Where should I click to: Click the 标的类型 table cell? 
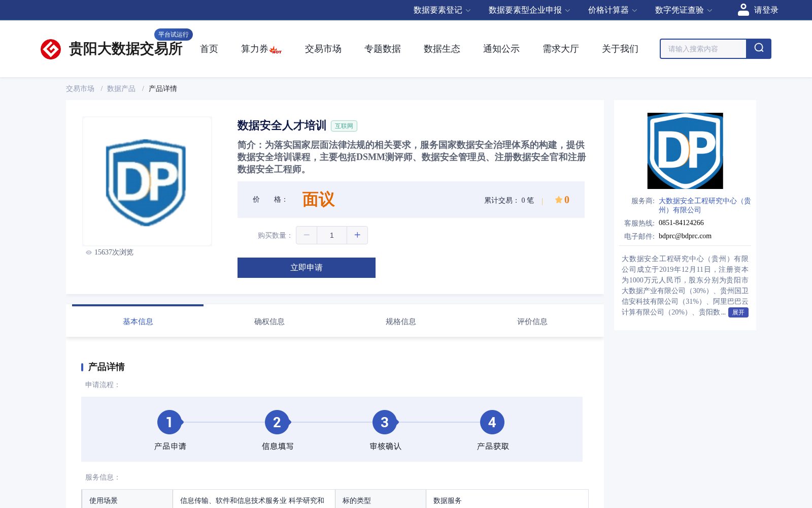point(381,500)
